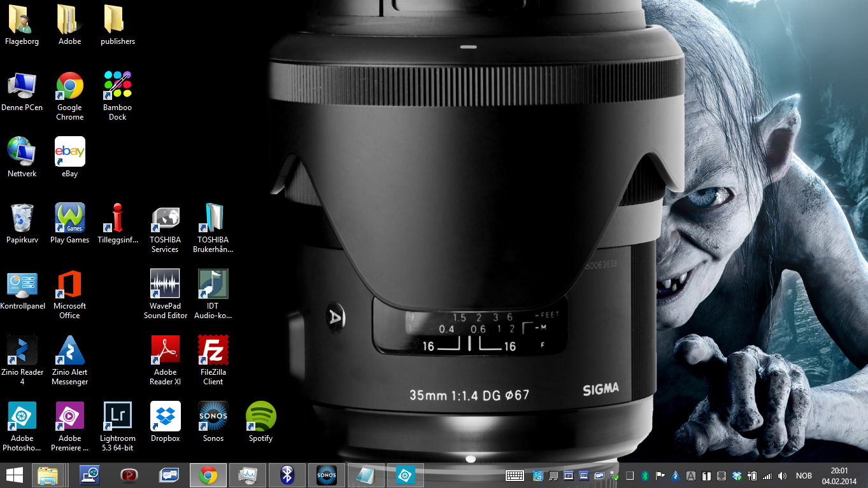Viewport: 868px width, 488px height.
Task: Select the Nettverk desktop icon
Action: point(22,158)
